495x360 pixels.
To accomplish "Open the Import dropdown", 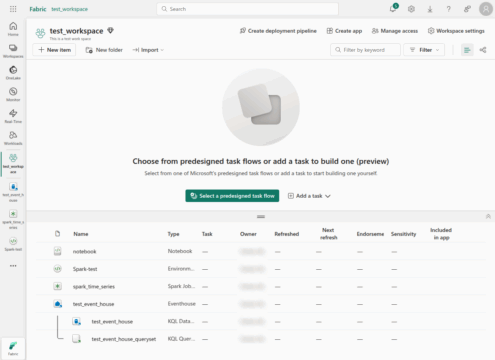I will [148, 50].
